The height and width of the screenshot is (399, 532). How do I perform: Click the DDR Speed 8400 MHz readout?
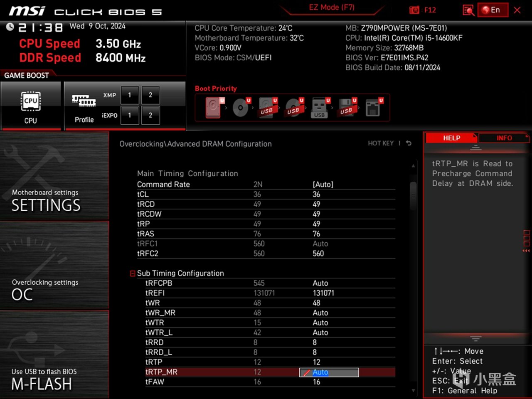tap(83, 58)
